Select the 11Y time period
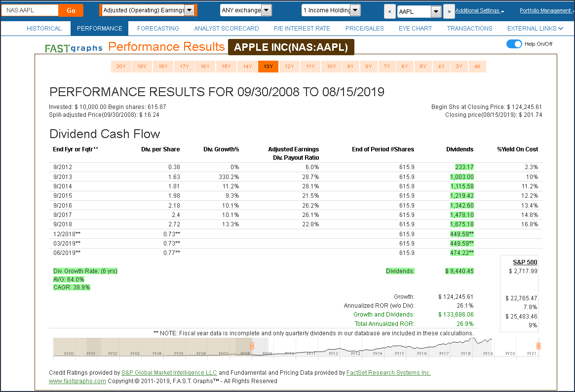The height and width of the screenshot is (392, 575). click(x=310, y=66)
